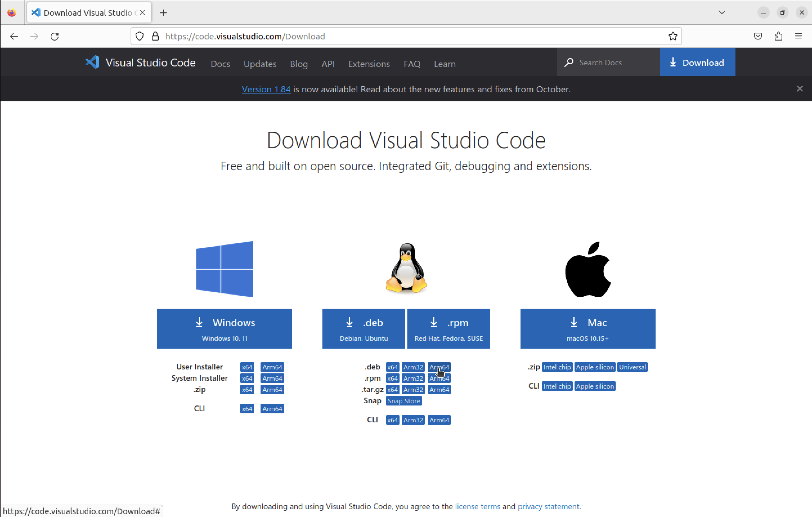Select Linux .tar.gz Arm32
The height and width of the screenshot is (517, 812).
coord(413,389)
